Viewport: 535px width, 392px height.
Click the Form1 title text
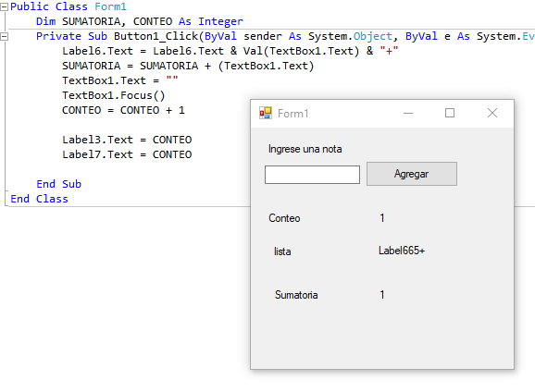tap(293, 114)
